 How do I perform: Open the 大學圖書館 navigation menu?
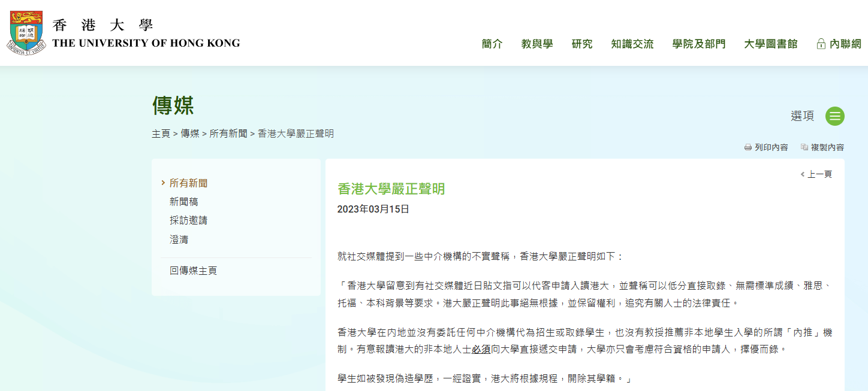[x=771, y=44]
